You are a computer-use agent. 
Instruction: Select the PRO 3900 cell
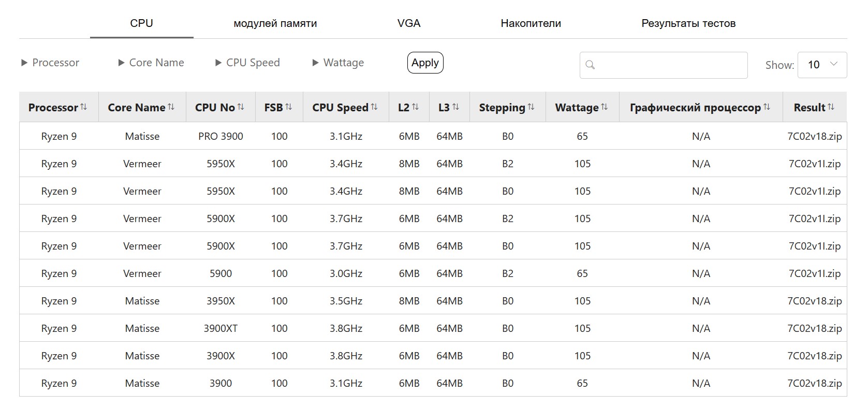pos(220,136)
